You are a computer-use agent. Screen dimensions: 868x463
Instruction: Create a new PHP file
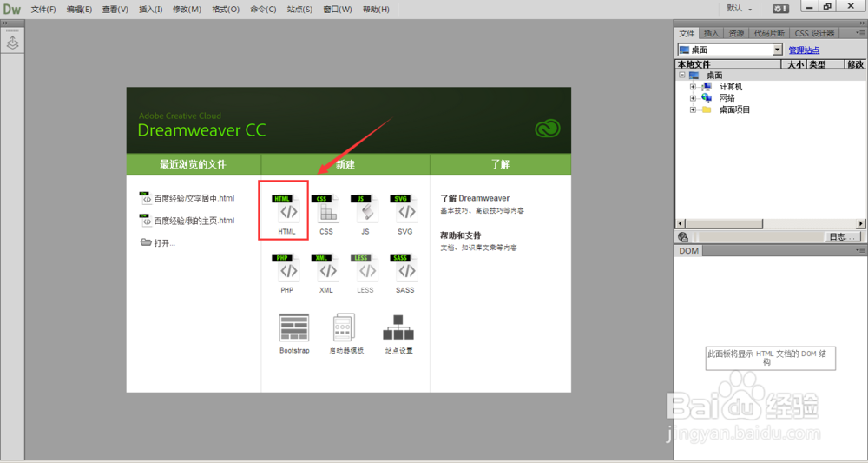pyautogui.click(x=286, y=274)
